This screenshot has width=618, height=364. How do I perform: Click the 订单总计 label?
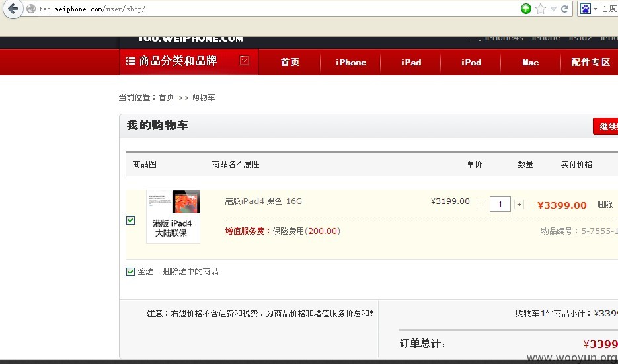422,344
